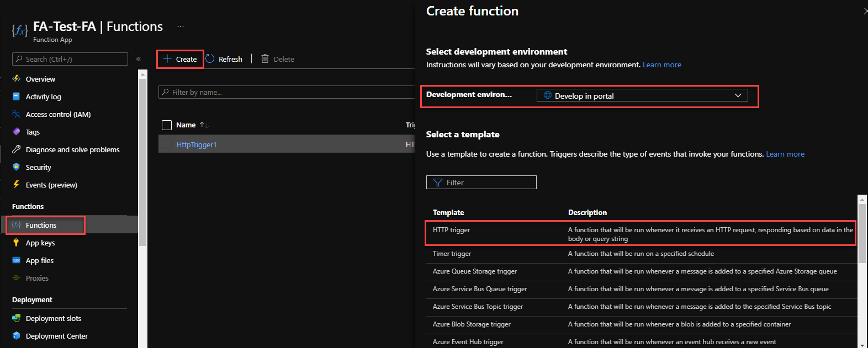Click the App keys key icon
This screenshot has height=348, width=868.
click(x=17, y=243)
